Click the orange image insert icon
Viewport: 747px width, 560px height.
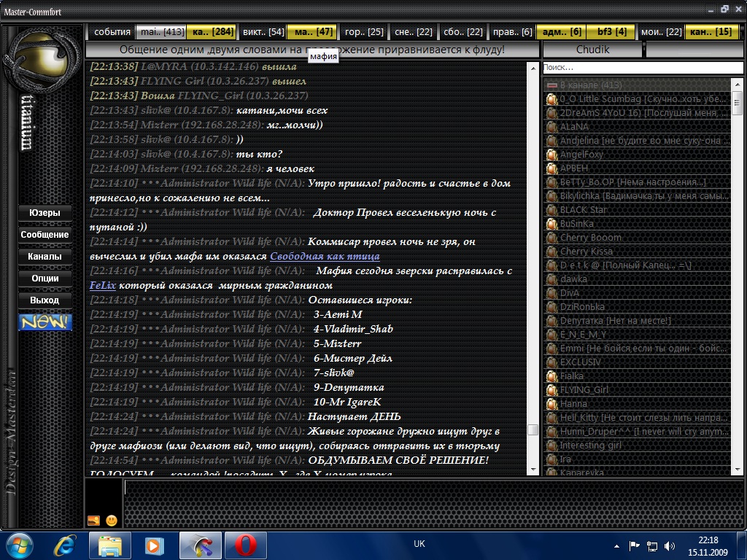(x=93, y=520)
